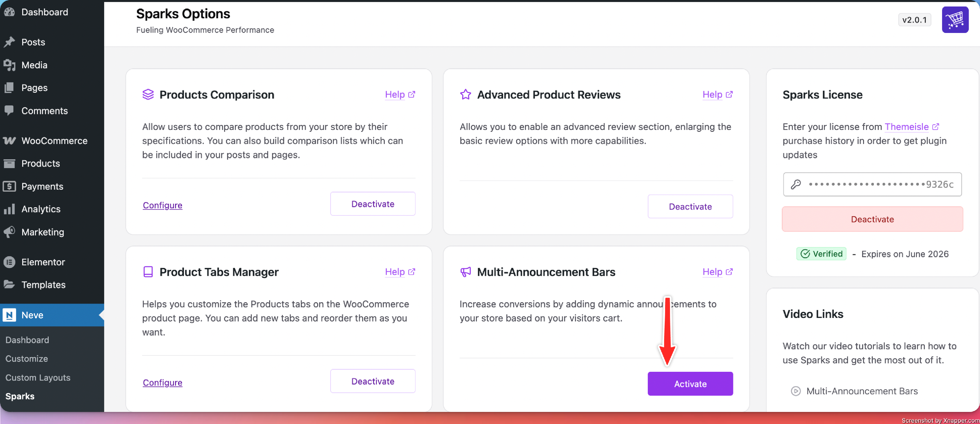Click the Multi-Announcement Bars megaphone icon

click(x=465, y=272)
